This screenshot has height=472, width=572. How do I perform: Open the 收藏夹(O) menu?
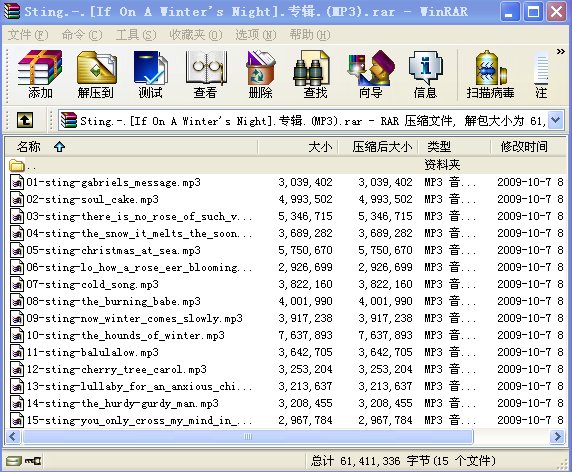[196, 35]
